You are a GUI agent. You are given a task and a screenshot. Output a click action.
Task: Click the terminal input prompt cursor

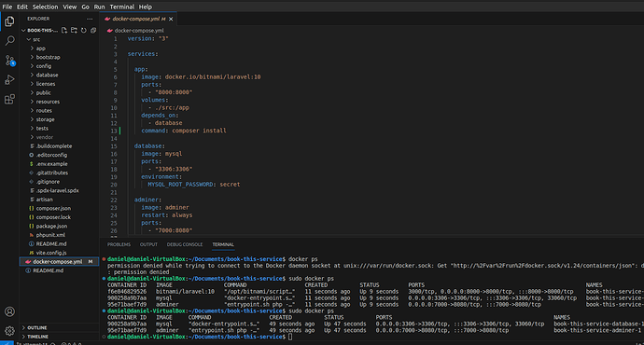point(290,337)
